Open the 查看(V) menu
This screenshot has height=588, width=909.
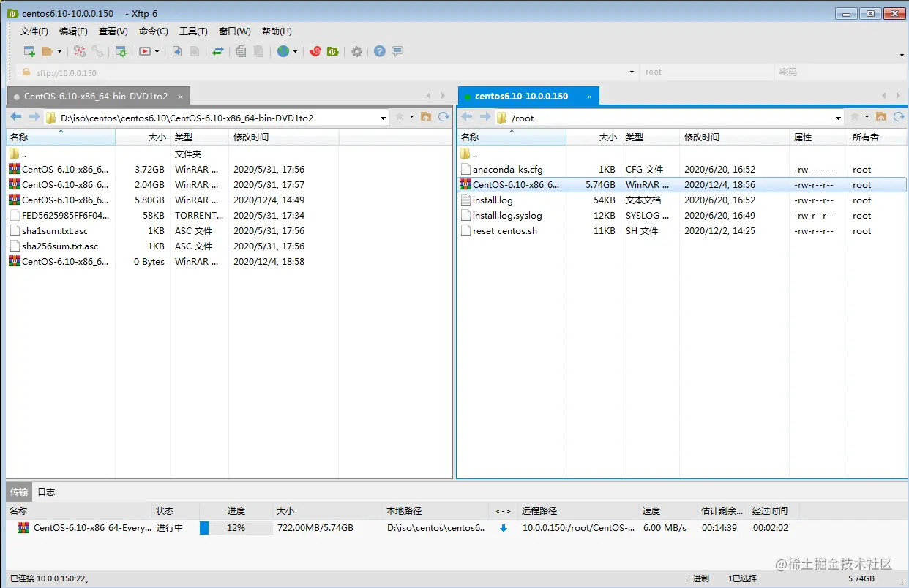pyautogui.click(x=113, y=31)
